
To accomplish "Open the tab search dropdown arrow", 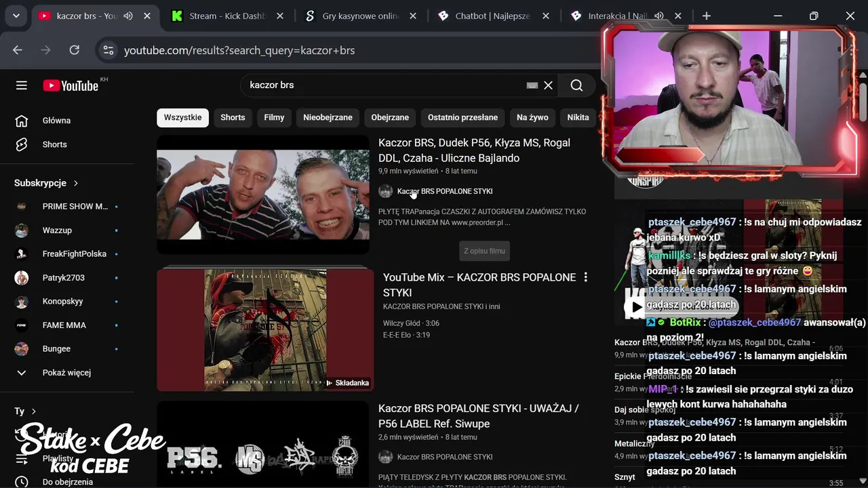I will (16, 16).
